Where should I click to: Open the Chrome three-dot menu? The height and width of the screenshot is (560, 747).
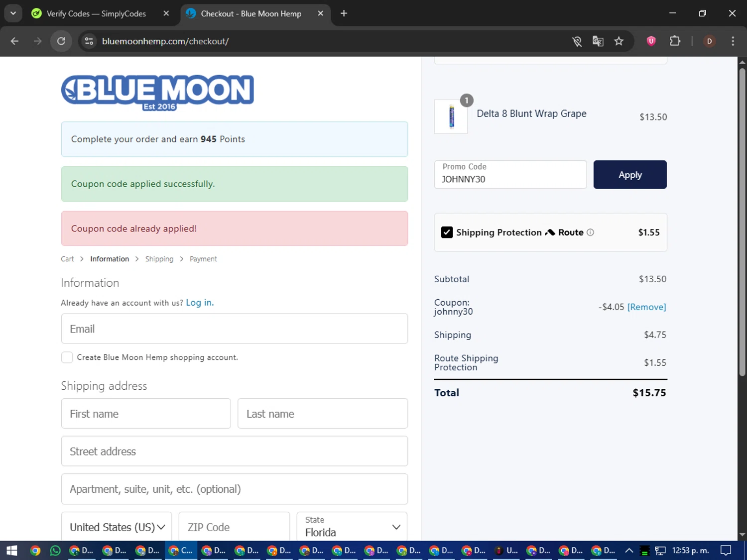coord(733,41)
